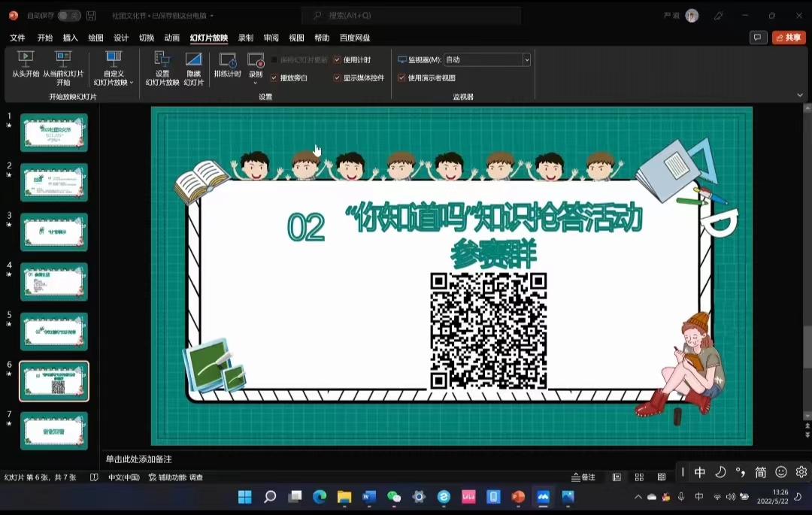Click the QR code on slide
Image resolution: width=812 pixels, height=515 pixels.
pyautogui.click(x=489, y=332)
